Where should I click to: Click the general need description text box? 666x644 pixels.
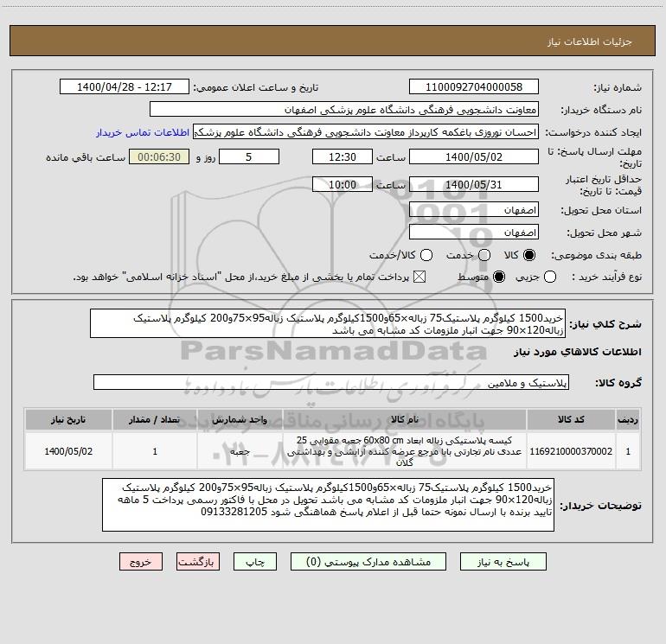[328, 323]
